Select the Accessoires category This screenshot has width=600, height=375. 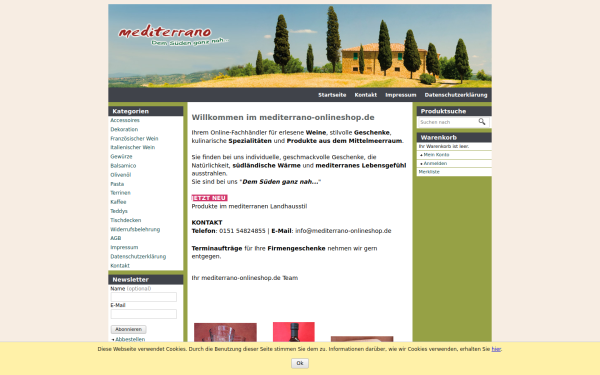pyautogui.click(x=125, y=120)
